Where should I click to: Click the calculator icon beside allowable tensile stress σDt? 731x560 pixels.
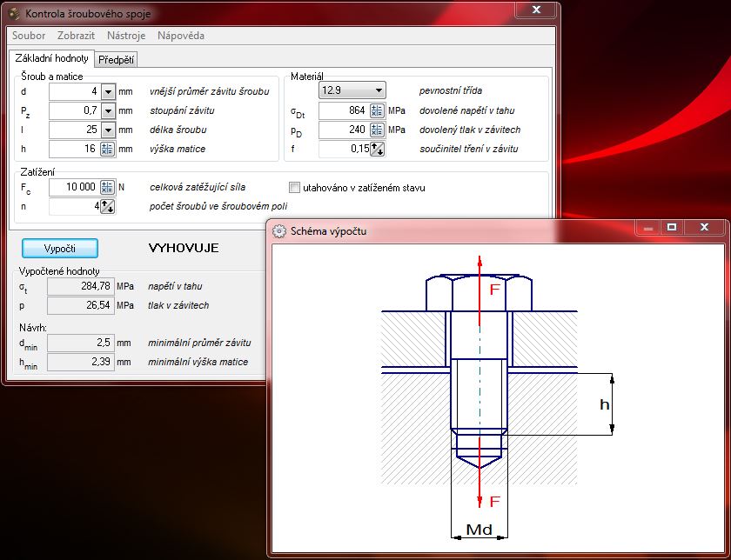(x=377, y=110)
